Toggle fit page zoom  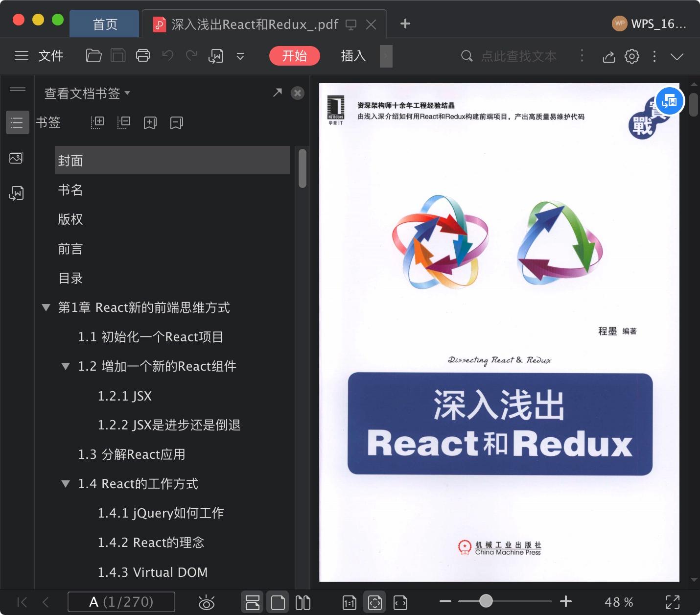375,602
